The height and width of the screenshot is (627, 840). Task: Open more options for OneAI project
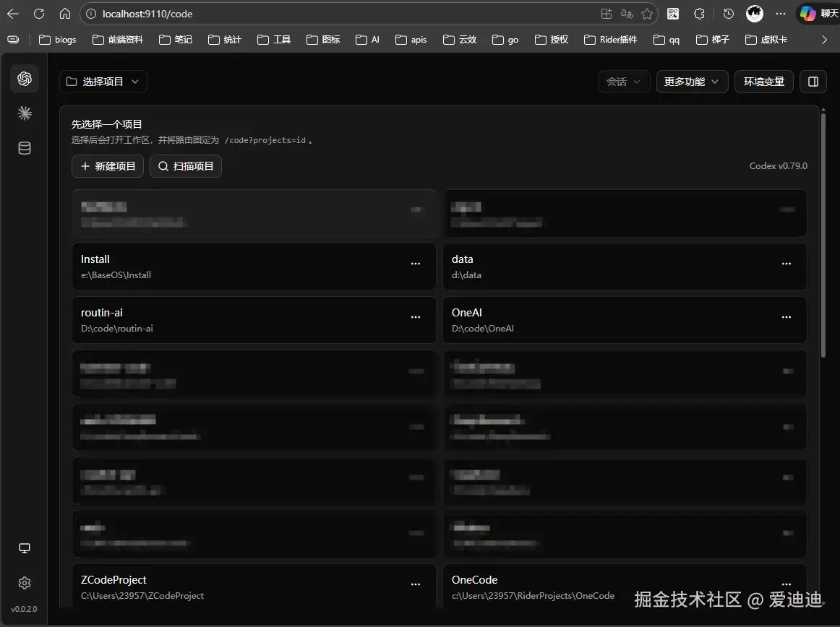click(787, 317)
